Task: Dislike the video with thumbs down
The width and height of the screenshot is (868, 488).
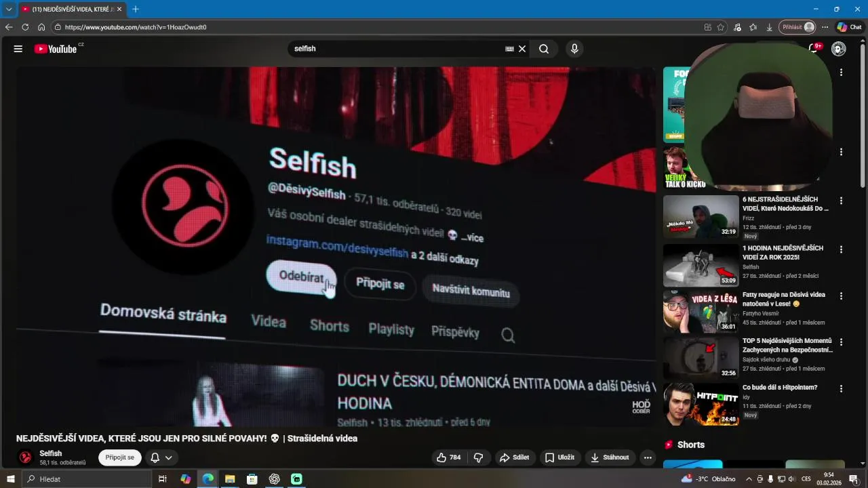Action: click(x=478, y=457)
